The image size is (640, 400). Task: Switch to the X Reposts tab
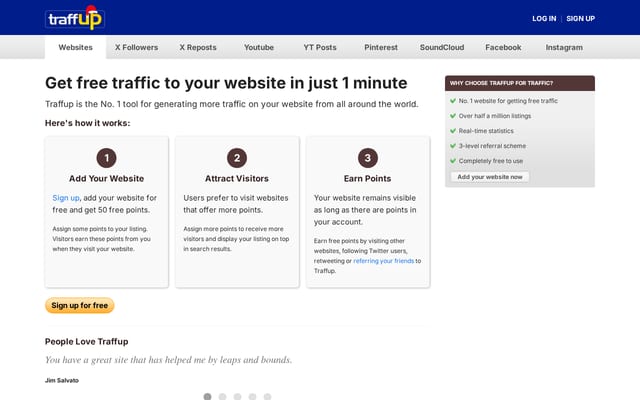[x=198, y=47]
